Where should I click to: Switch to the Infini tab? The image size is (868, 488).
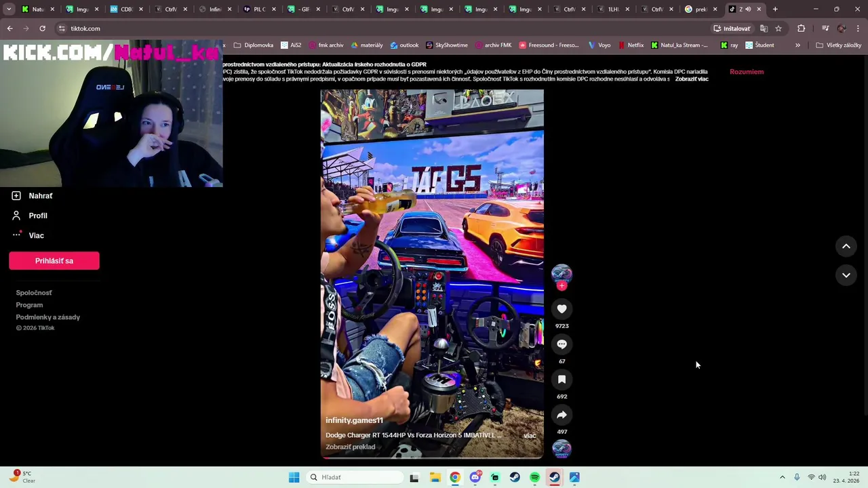pos(215,9)
